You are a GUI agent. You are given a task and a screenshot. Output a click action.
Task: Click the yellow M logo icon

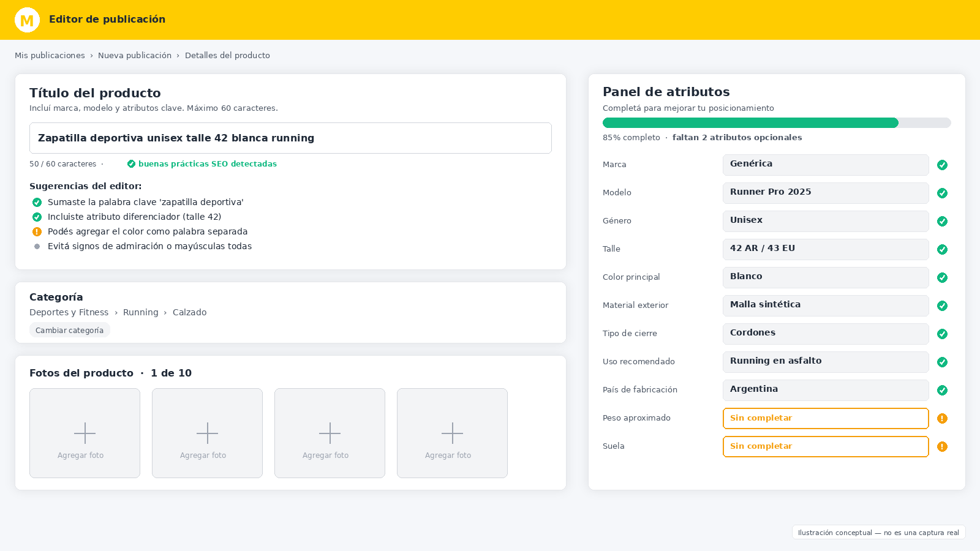pos(27,20)
